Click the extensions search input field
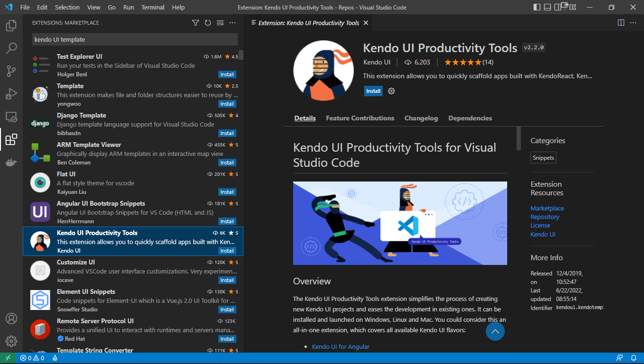Image resolution: width=644 pixels, height=364 pixels. 135,39
